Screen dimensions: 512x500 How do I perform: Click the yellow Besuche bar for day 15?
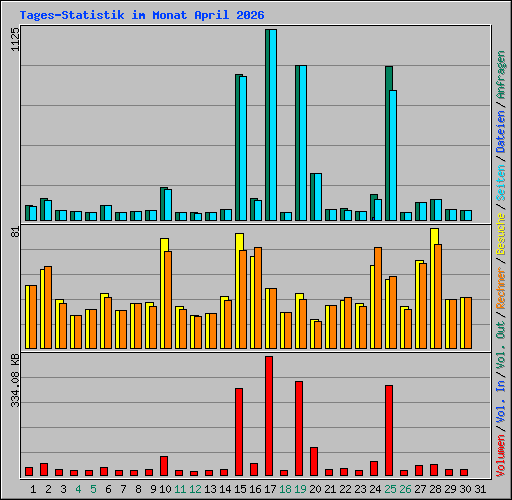click(x=238, y=291)
